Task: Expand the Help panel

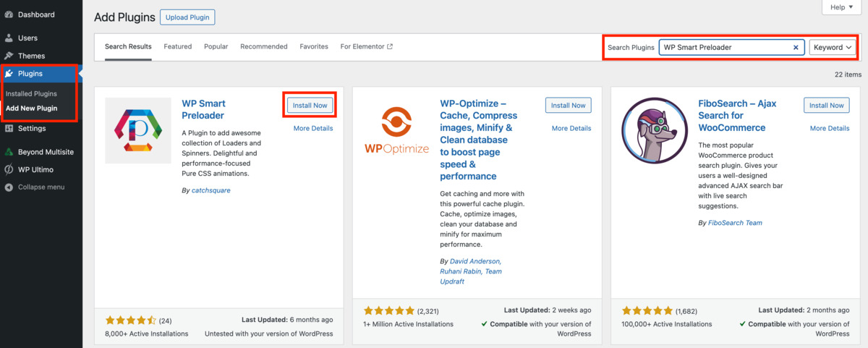Action: tap(841, 7)
